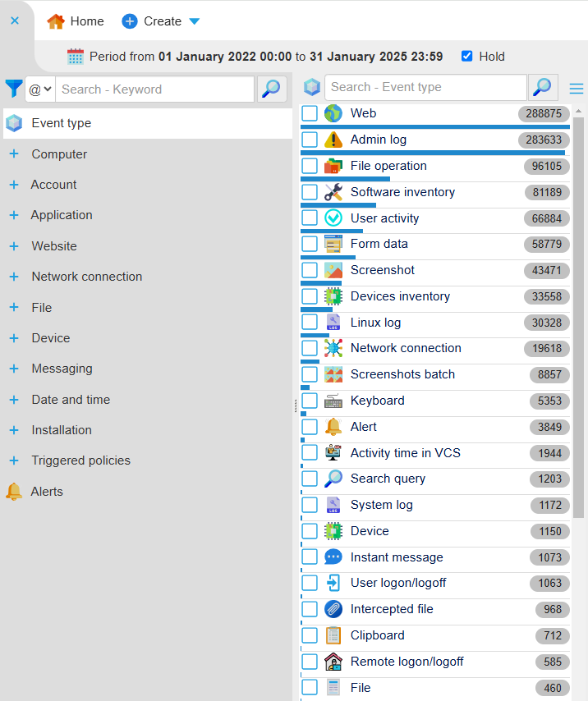Image resolution: width=588 pixels, height=701 pixels.
Task: Select the Screenshot event checkbox
Action: point(310,270)
